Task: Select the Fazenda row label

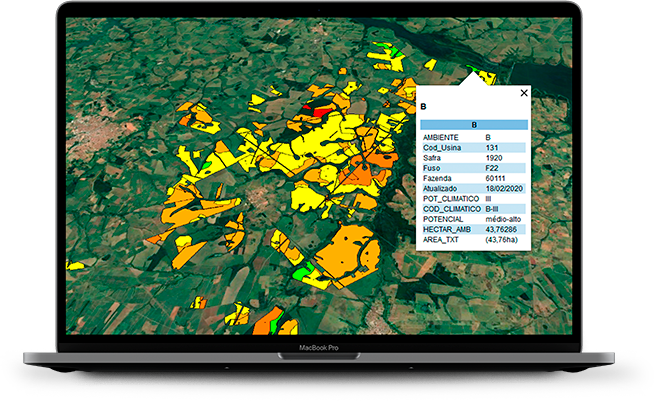Action: (x=437, y=178)
